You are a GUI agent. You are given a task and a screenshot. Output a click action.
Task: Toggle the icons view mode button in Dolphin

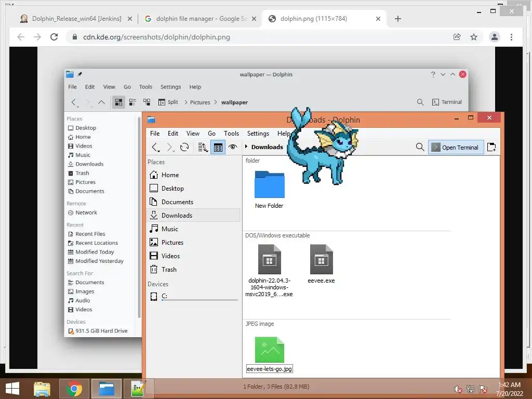218,147
